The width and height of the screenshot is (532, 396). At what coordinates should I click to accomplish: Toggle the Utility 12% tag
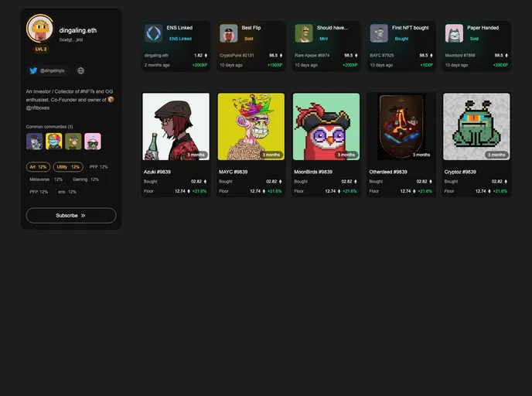[68, 167]
